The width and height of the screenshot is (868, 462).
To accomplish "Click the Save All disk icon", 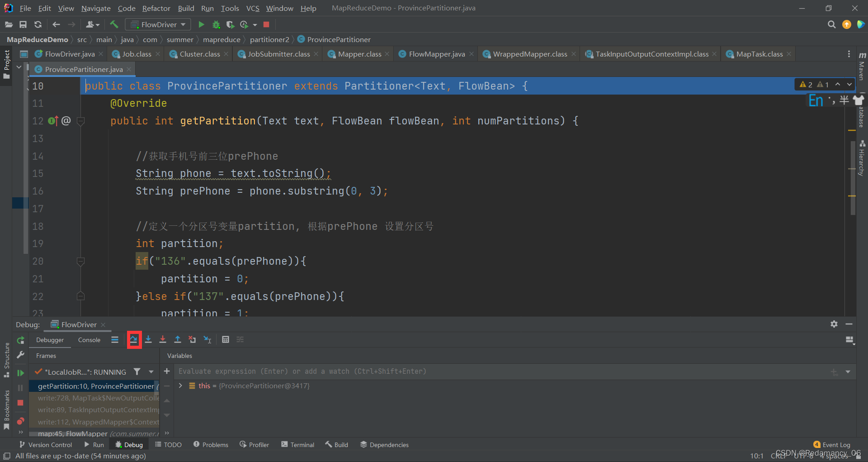I will click(x=23, y=24).
